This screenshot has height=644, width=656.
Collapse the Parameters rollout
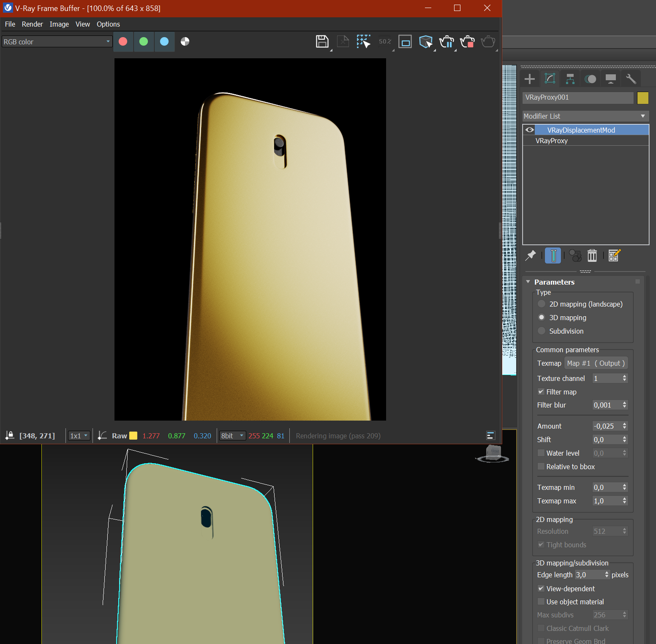(528, 282)
